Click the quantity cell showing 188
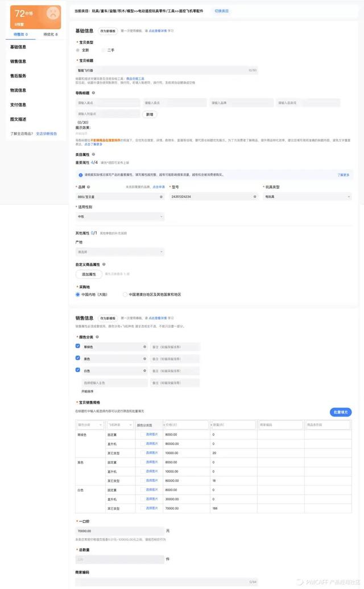 (233, 508)
